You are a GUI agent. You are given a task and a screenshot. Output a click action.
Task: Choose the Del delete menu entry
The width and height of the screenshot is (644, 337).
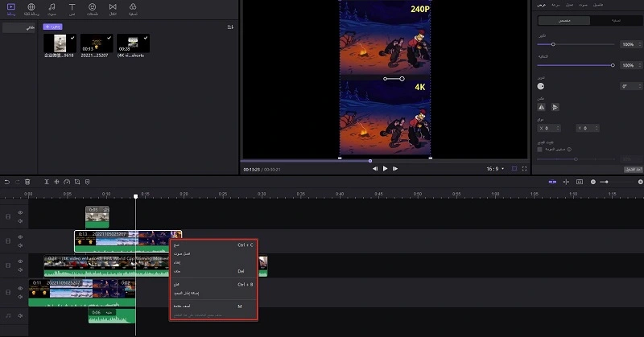click(213, 271)
